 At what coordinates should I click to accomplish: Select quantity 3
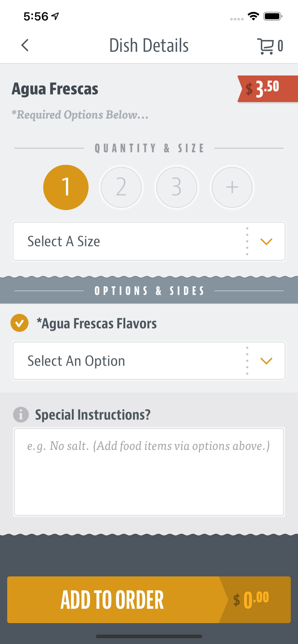(x=176, y=187)
